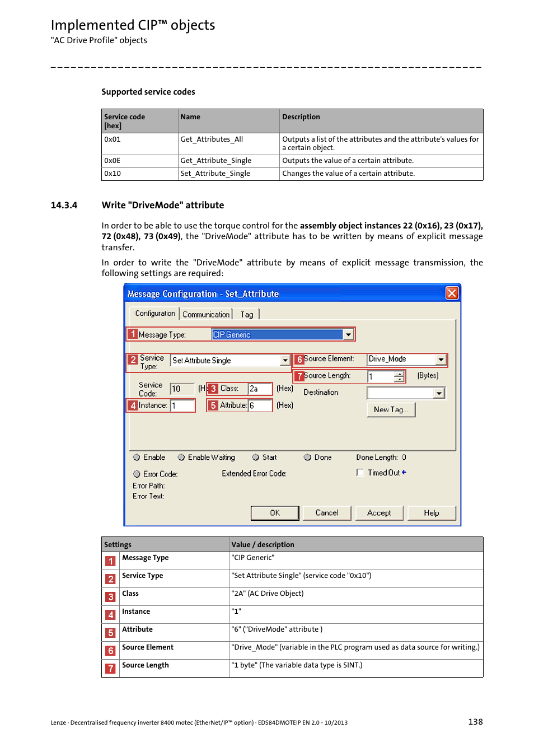Click the Help button
This screenshot has width=534, height=756.
(432, 513)
